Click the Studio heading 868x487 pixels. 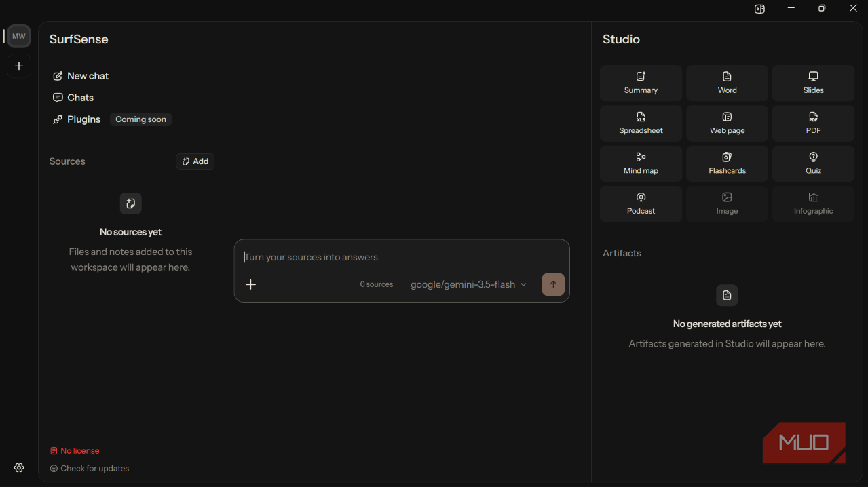(621, 39)
